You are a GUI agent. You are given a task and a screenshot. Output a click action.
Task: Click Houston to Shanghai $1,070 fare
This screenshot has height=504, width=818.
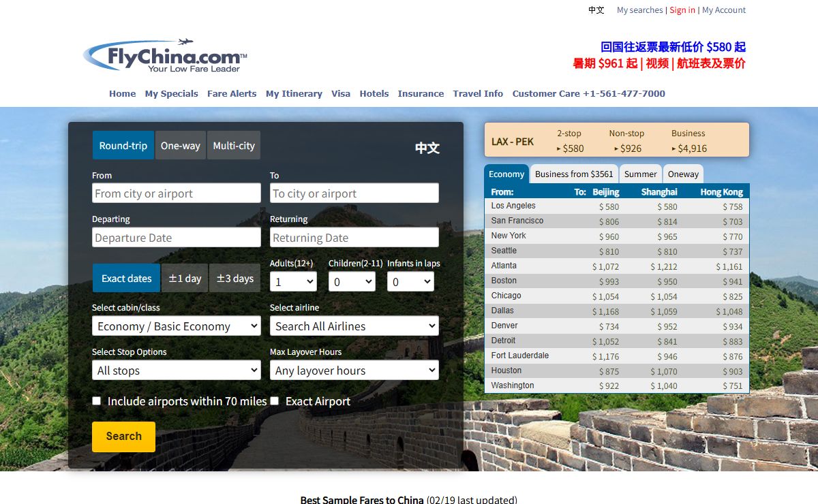click(x=663, y=372)
